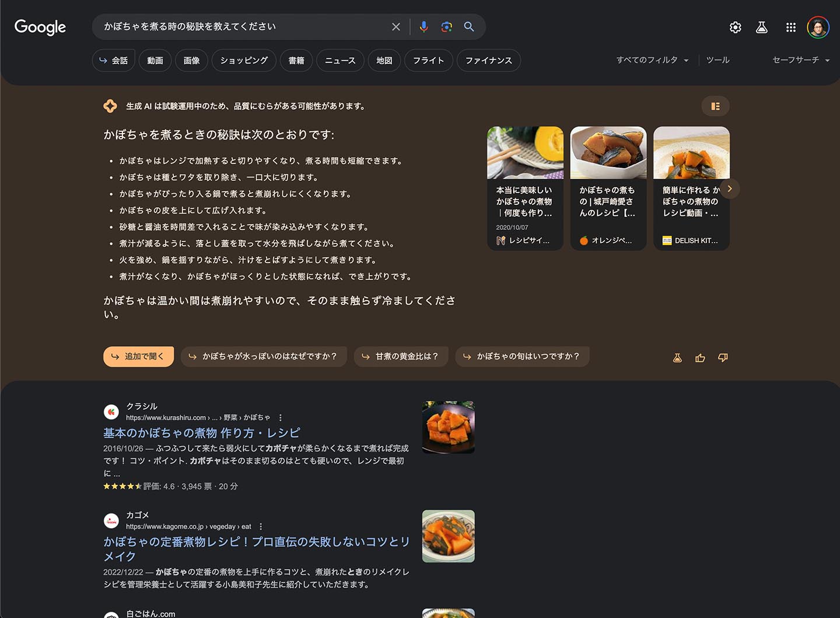Screen dimensions: 840x618
Task: Open more options for クラシル result
Action: (281, 418)
